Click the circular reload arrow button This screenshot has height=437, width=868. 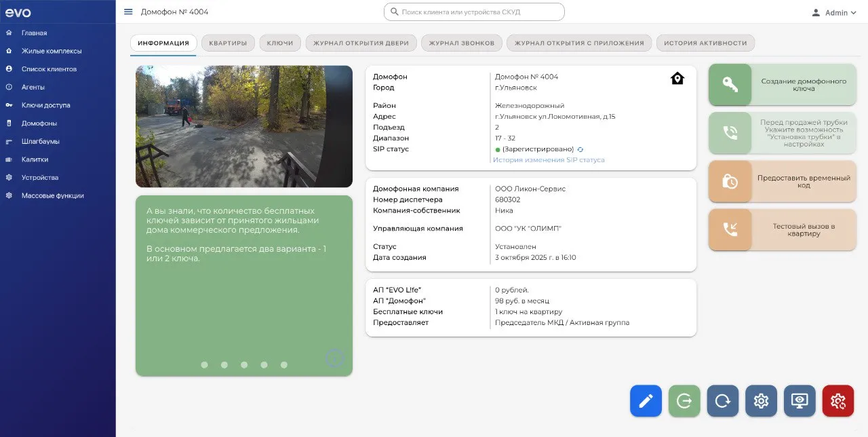pos(723,400)
